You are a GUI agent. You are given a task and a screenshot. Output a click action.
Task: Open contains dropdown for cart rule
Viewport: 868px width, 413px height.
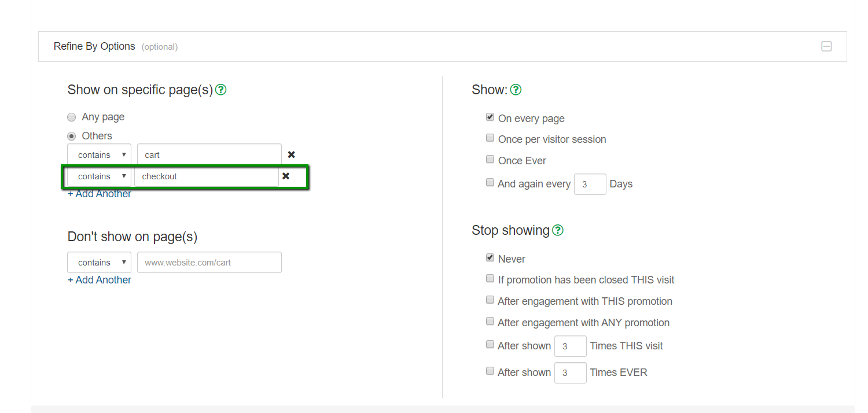[99, 155]
